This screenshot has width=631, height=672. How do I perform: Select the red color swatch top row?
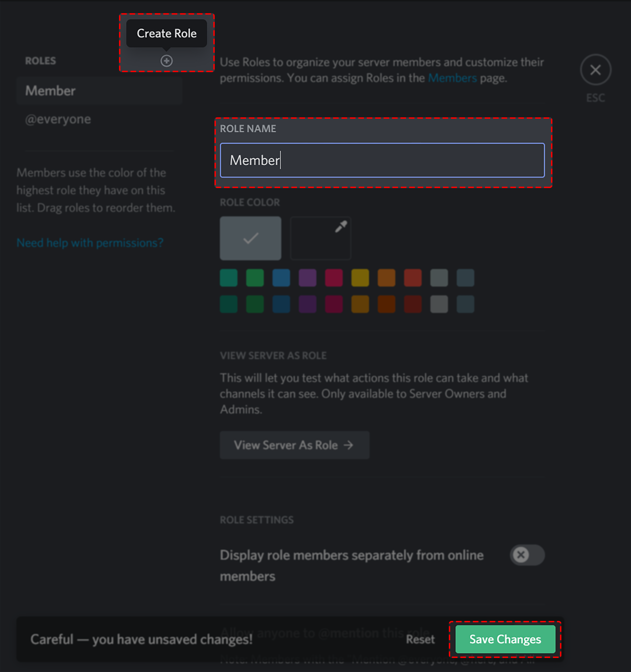[x=412, y=278]
